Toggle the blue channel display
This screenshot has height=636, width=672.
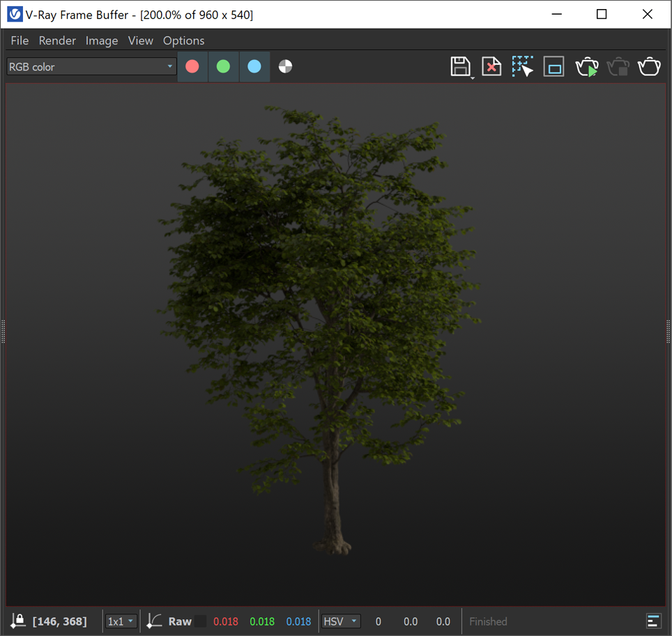[x=254, y=66]
